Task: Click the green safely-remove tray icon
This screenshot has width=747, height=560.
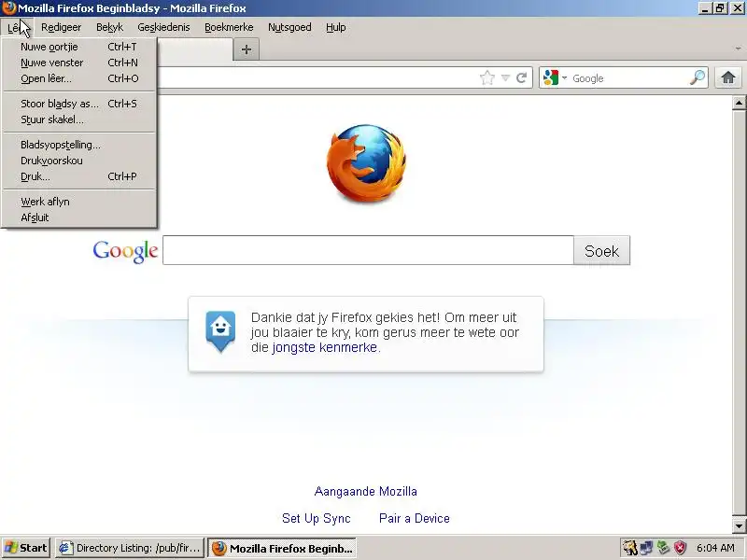Action: [663, 548]
